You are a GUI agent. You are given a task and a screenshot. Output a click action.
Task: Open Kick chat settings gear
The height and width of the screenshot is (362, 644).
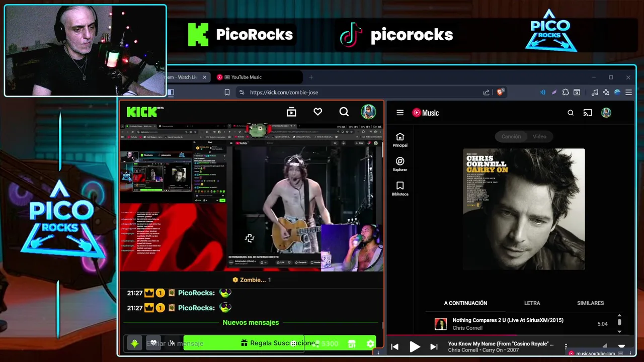(x=370, y=343)
